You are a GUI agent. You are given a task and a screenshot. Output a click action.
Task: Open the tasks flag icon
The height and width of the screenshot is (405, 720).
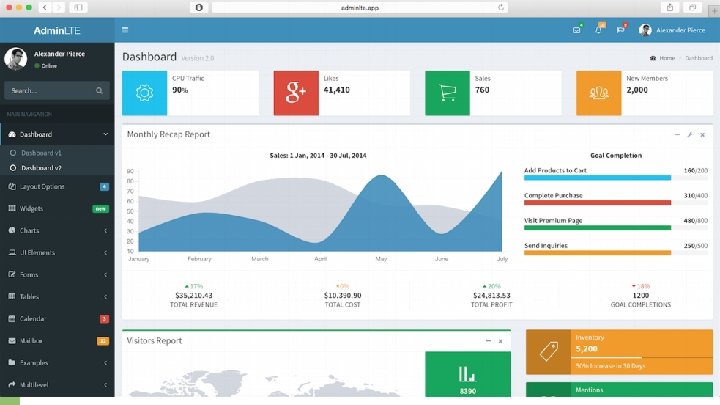tap(620, 30)
